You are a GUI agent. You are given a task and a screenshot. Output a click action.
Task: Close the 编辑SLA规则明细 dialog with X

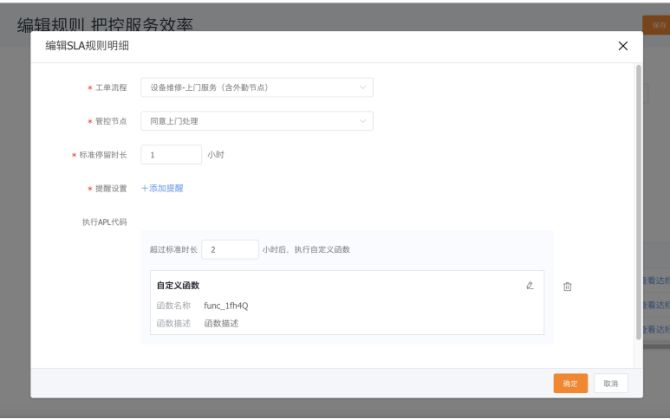pyautogui.click(x=623, y=46)
